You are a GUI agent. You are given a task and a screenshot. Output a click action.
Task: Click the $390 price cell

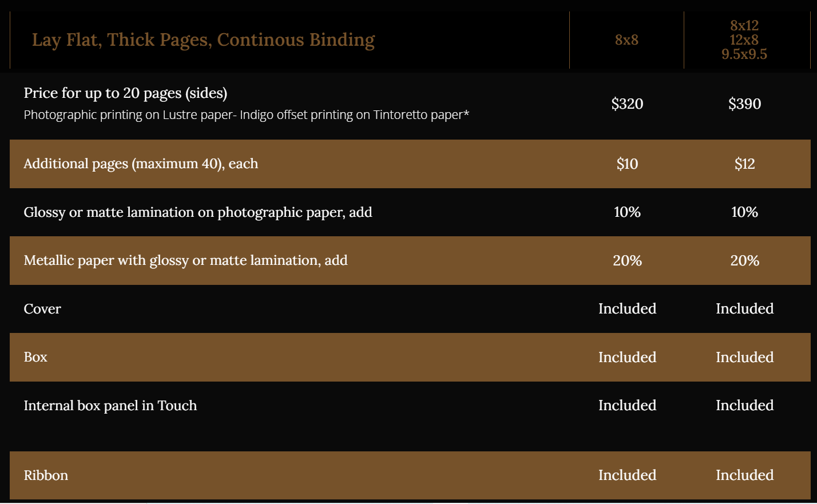(744, 104)
